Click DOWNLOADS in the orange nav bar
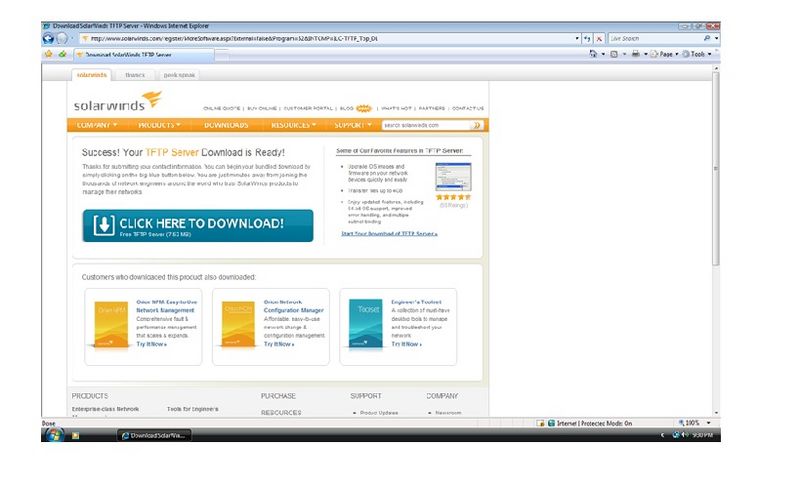 click(x=226, y=125)
